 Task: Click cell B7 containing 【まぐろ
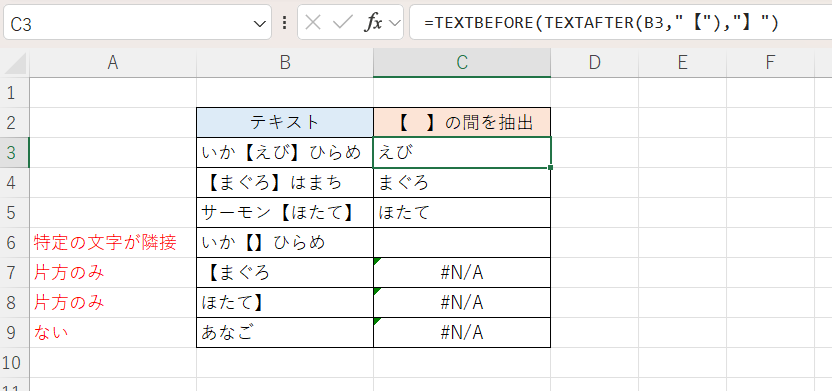coord(285,273)
